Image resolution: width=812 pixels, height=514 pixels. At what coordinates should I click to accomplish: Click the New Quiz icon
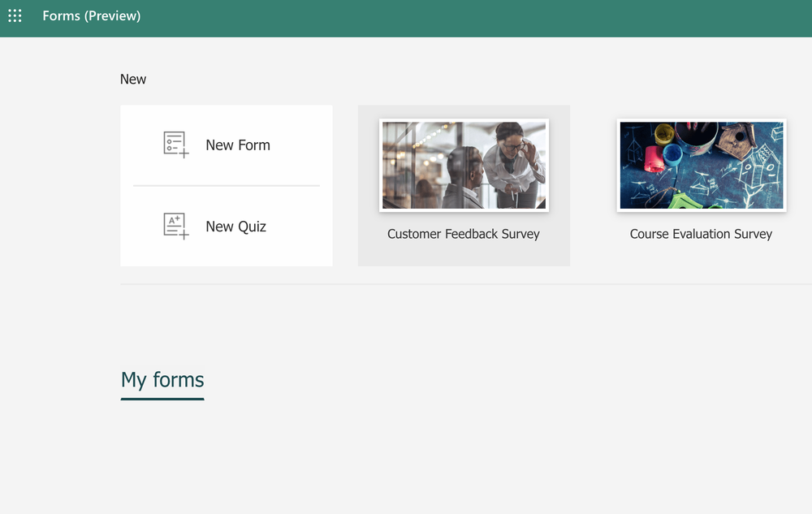coord(176,227)
